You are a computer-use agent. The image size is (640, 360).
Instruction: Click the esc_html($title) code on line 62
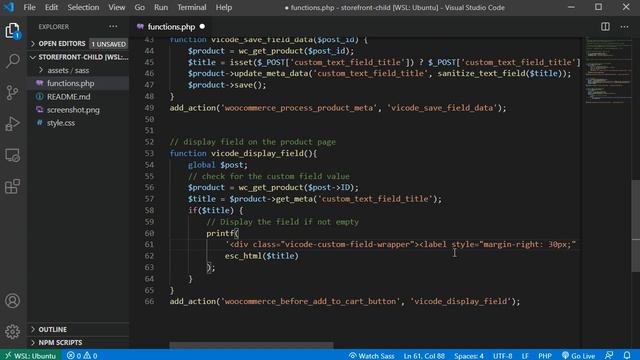[262, 256]
